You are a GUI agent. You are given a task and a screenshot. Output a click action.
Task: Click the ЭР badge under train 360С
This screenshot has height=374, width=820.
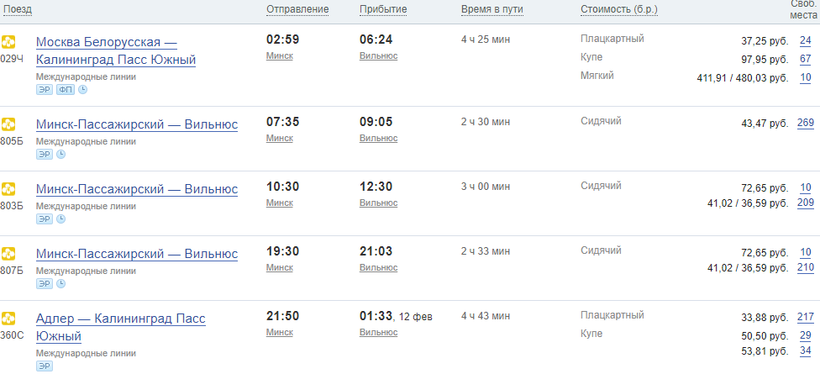[44, 366]
